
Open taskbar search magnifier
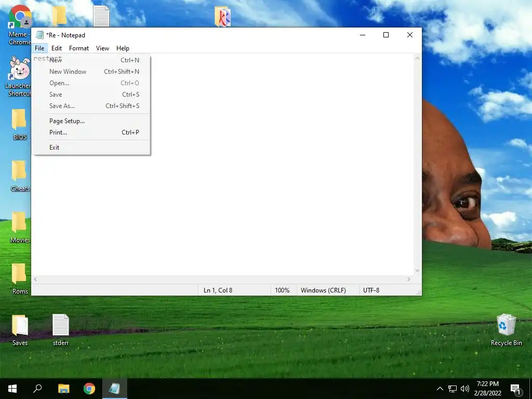[37, 389]
